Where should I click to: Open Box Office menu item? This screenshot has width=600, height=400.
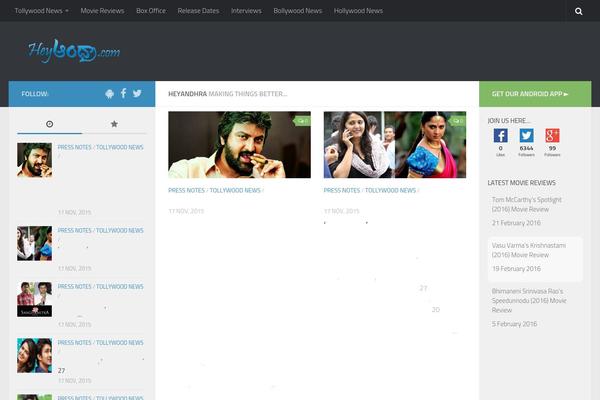coord(151,11)
